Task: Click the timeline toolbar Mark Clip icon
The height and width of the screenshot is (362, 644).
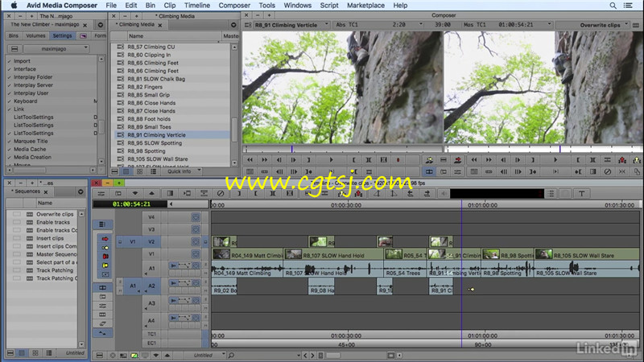Action: [x=273, y=193]
